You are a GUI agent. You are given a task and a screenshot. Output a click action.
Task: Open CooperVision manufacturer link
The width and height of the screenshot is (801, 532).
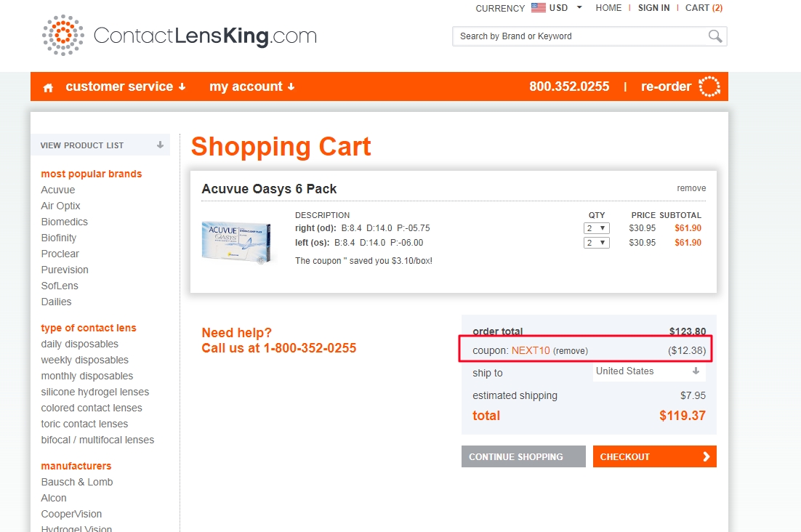click(71, 514)
